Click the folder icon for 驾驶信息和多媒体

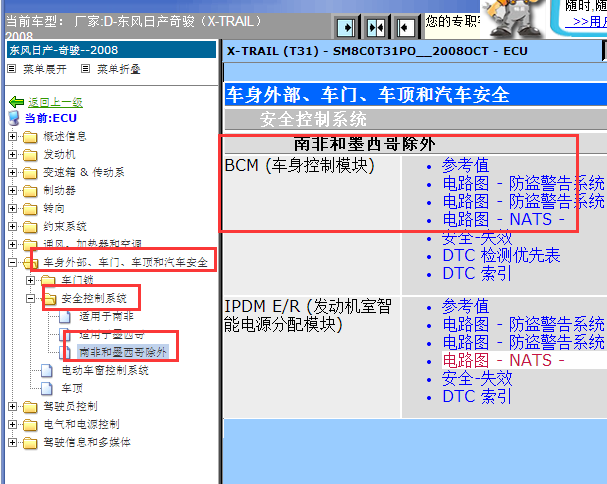tap(30, 443)
